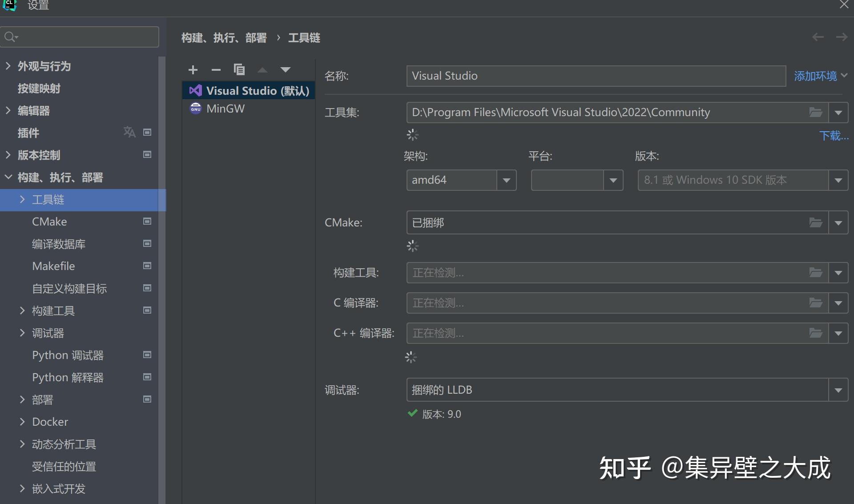854x504 pixels.
Task: Open 自定义构建目标 settings page
Action: (69, 289)
